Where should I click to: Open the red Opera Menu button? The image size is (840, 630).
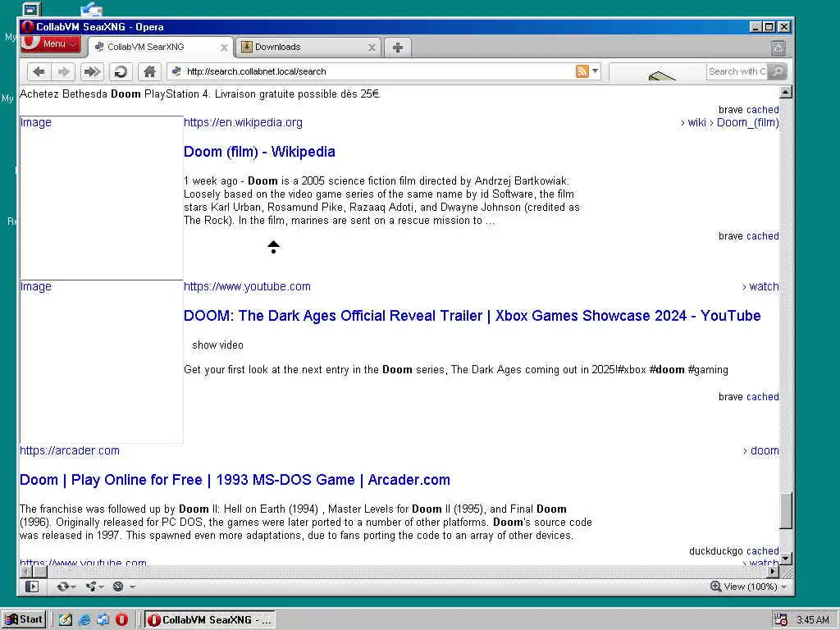pos(50,44)
